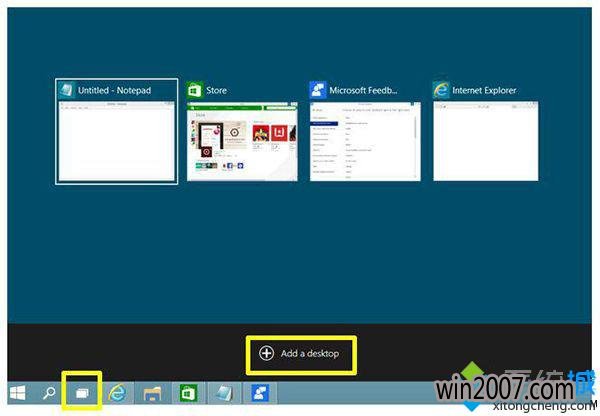The height and width of the screenshot is (416, 600).
Task: Click the Windows Start button
Action: [x=17, y=393]
